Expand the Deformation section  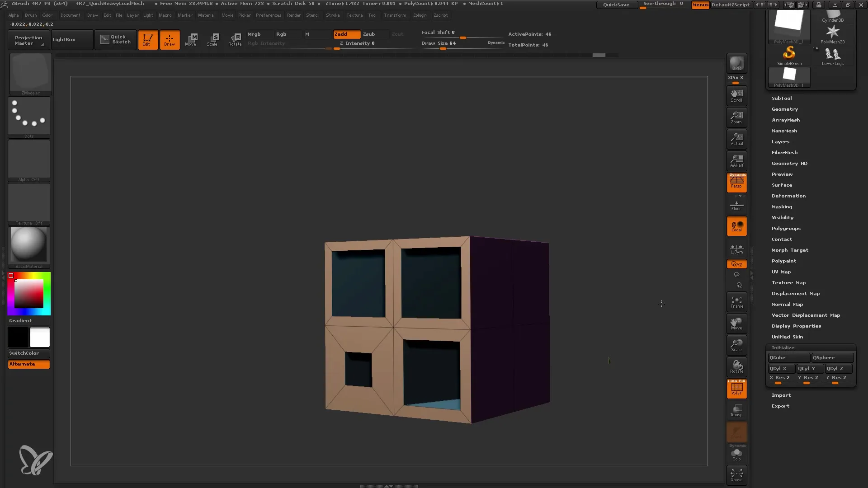(788, 196)
